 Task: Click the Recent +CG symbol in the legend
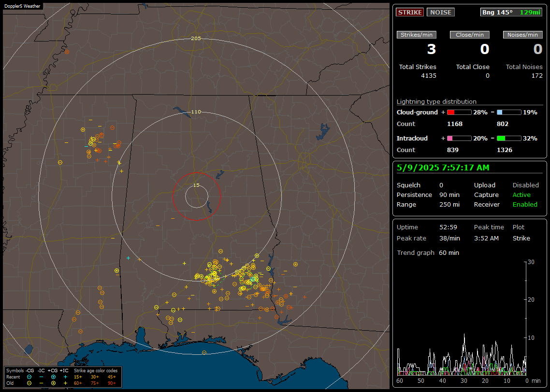(53, 377)
